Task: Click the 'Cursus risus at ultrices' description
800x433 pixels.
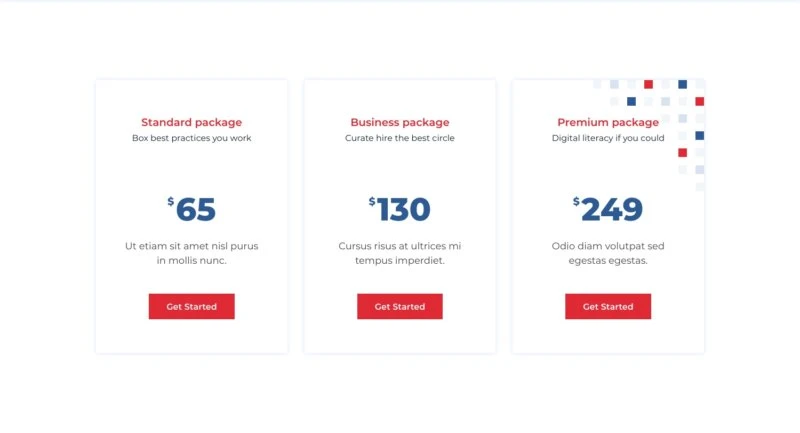Action: 399,253
